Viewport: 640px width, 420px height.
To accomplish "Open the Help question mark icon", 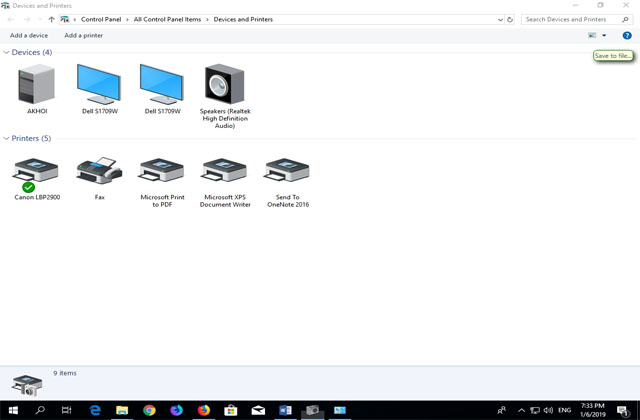I will pos(627,36).
